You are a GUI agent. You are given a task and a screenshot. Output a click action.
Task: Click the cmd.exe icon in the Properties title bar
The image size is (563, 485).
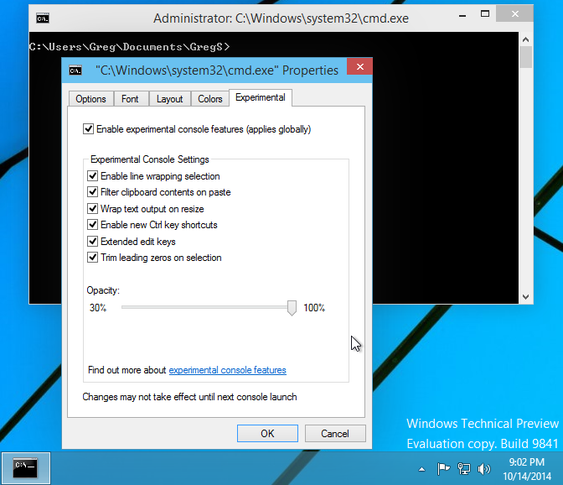coord(75,70)
